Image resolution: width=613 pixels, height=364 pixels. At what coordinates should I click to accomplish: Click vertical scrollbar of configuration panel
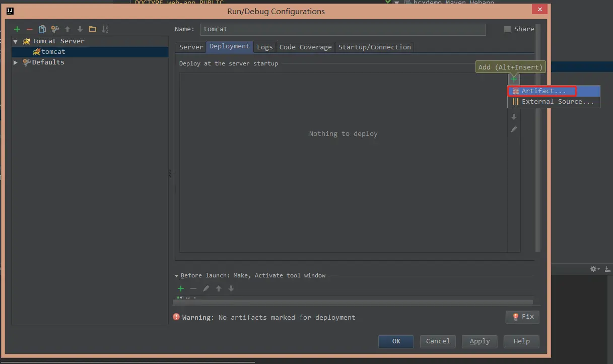click(x=538, y=137)
